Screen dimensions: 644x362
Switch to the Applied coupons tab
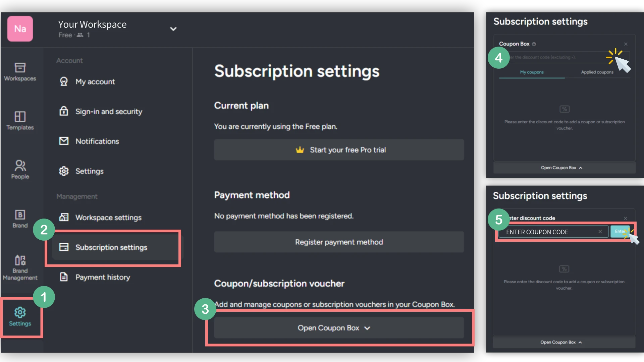click(x=597, y=72)
